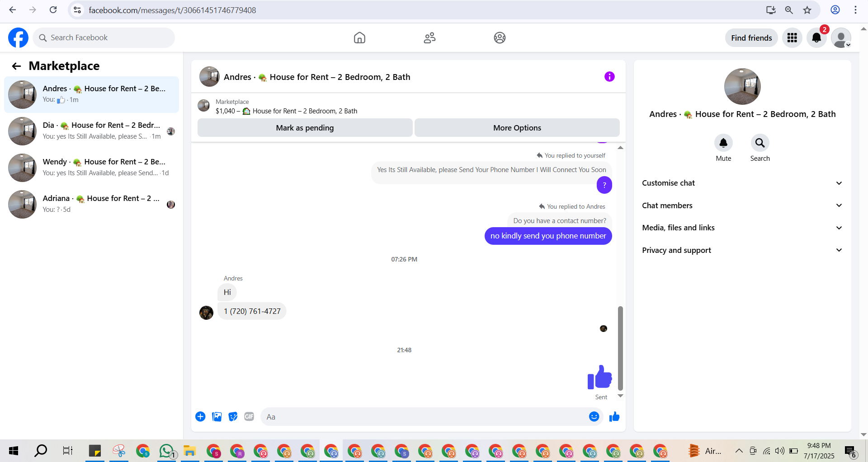Open File Explorer from taskbar
Screen dimensions: 868x462
pyautogui.click(x=190, y=451)
